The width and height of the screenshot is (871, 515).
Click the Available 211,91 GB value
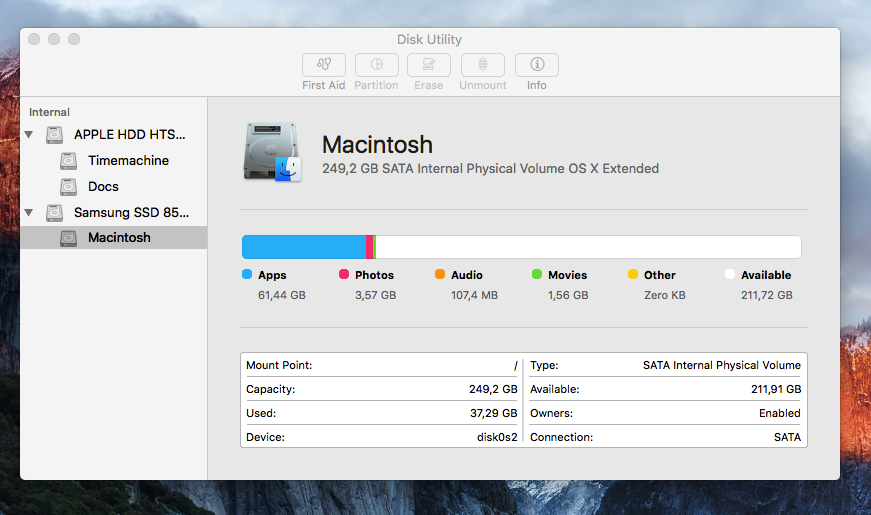776,389
